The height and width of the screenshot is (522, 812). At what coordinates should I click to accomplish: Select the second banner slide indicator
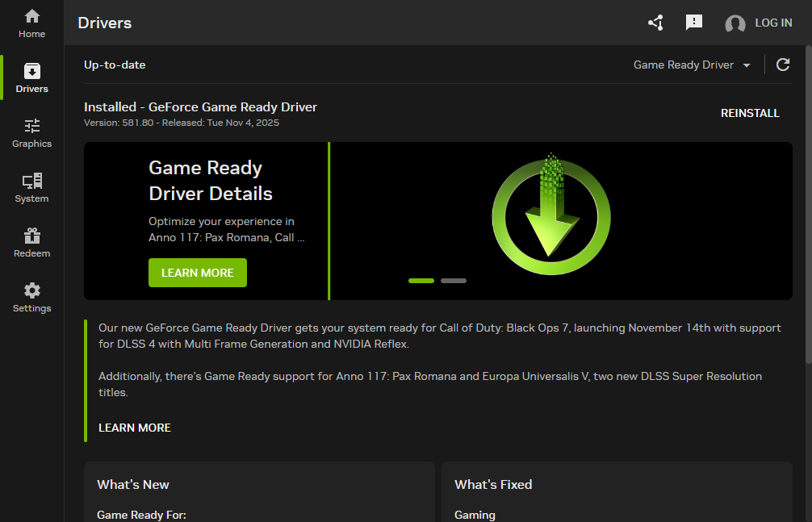pyautogui.click(x=454, y=281)
